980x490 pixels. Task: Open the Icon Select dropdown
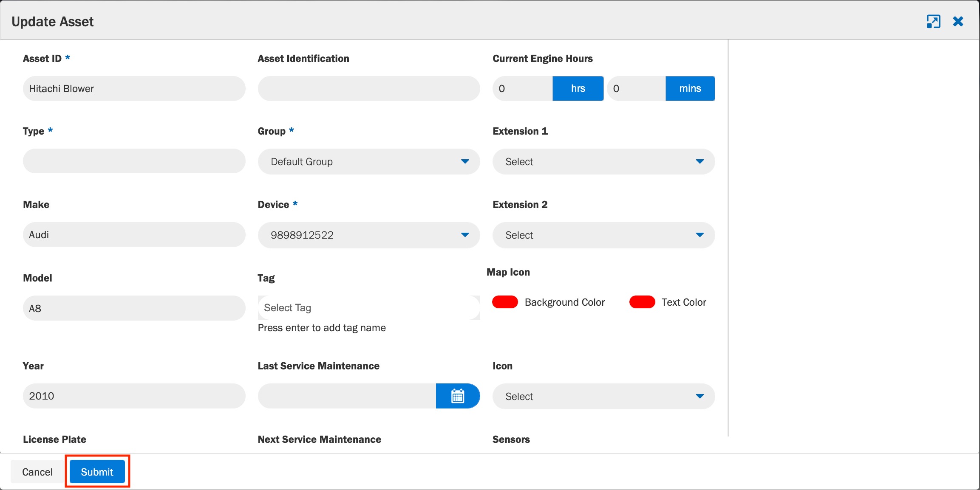click(x=603, y=396)
